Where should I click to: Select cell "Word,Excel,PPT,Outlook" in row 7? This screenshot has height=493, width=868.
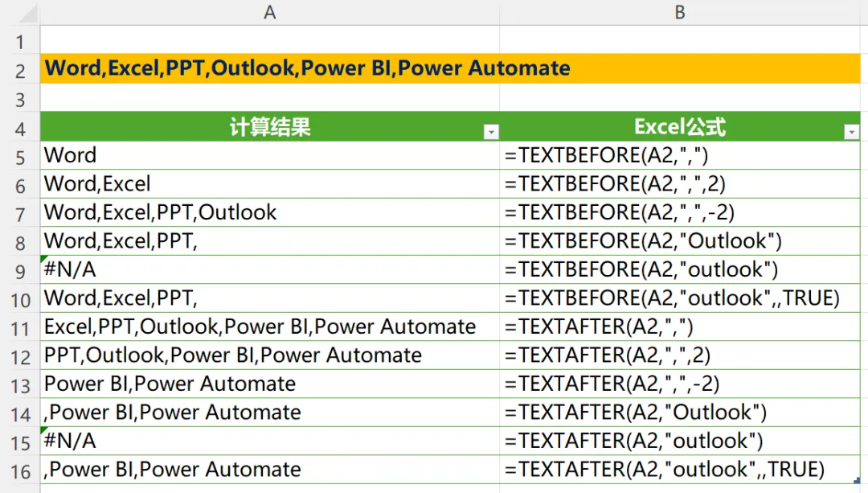(x=269, y=212)
